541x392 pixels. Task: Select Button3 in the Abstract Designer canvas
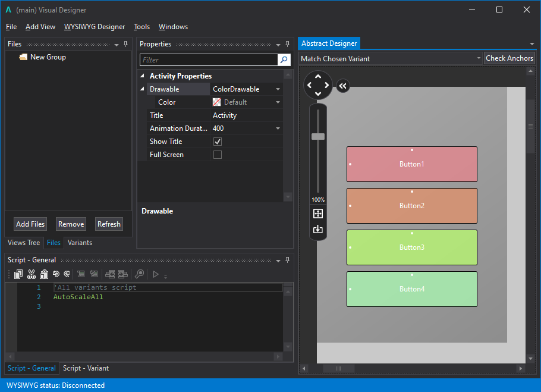coord(411,247)
